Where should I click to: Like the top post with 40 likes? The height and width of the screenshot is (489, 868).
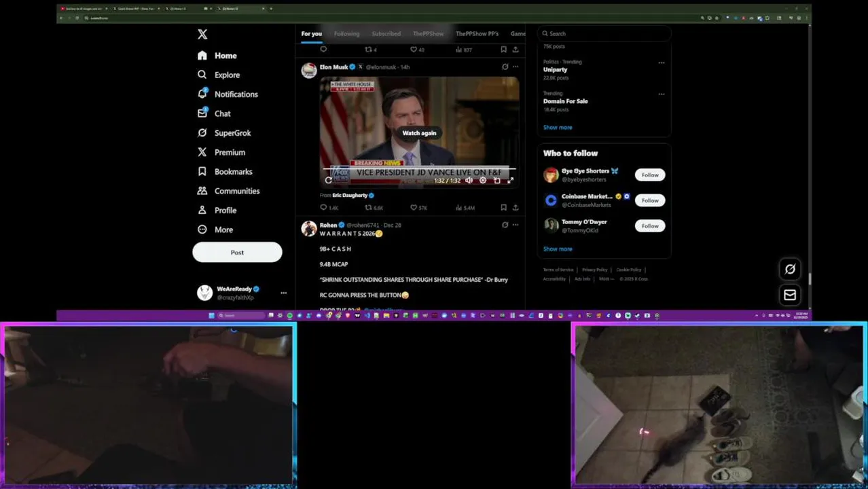417,50
